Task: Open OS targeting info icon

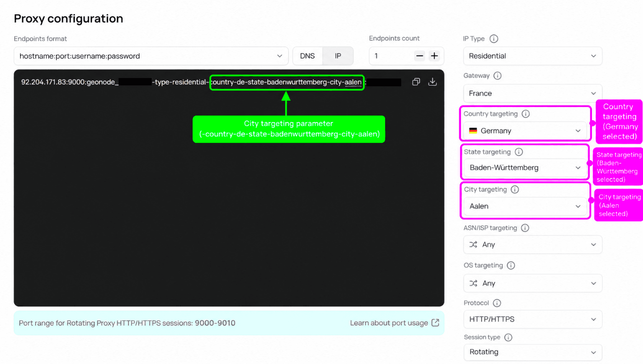Action: pyautogui.click(x=511, y=265)
